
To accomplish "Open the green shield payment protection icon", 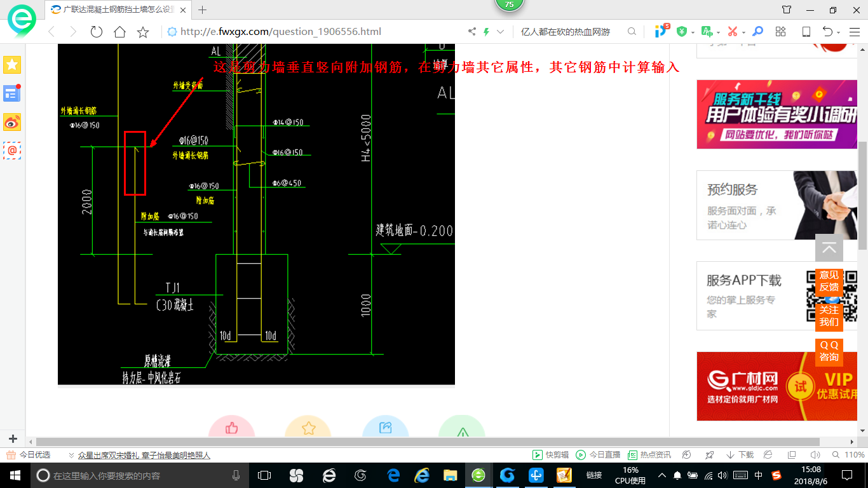I will [681, 32].
